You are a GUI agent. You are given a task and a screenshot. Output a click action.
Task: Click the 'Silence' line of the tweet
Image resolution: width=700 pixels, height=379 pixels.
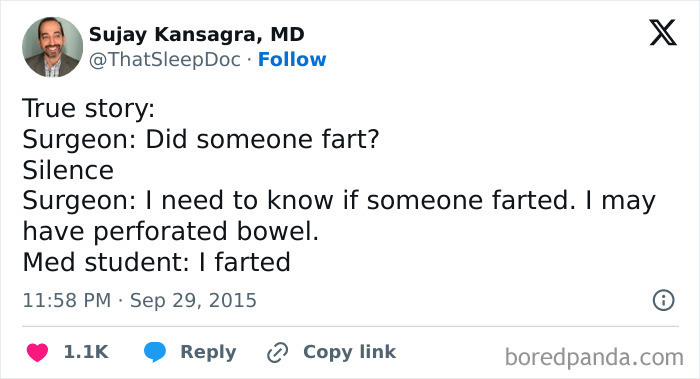68,170
